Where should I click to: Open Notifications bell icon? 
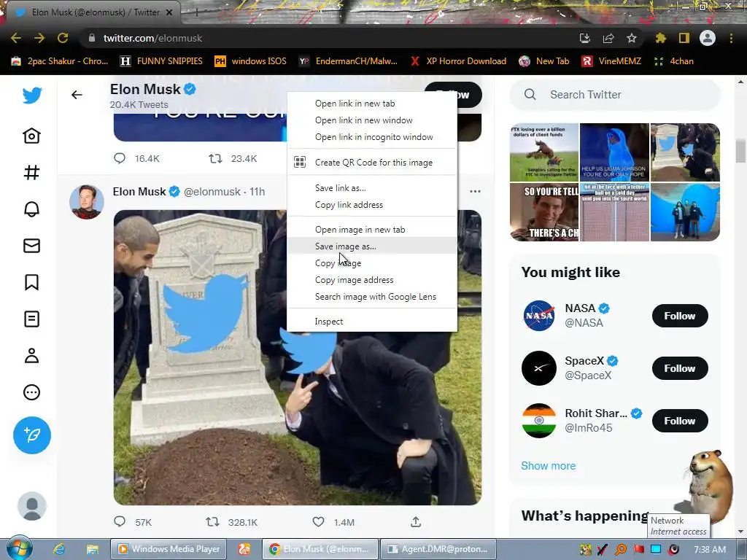pos(32,209)
